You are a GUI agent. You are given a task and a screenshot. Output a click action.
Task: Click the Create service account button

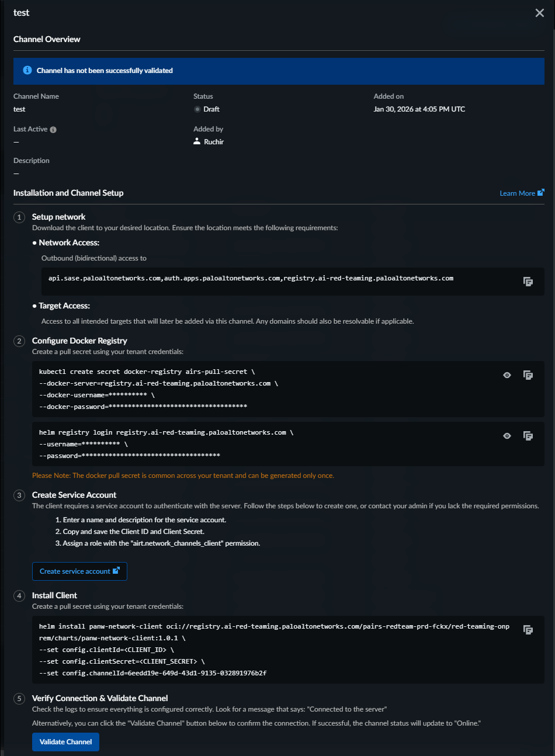point(79,571)
